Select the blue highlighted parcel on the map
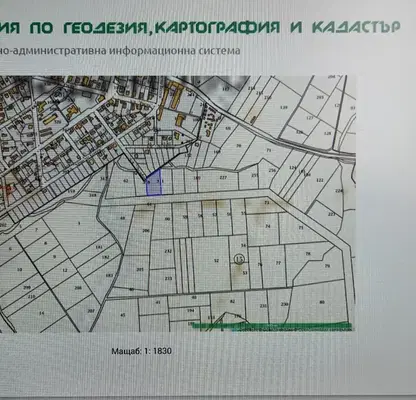 click(x=154, y=183)
